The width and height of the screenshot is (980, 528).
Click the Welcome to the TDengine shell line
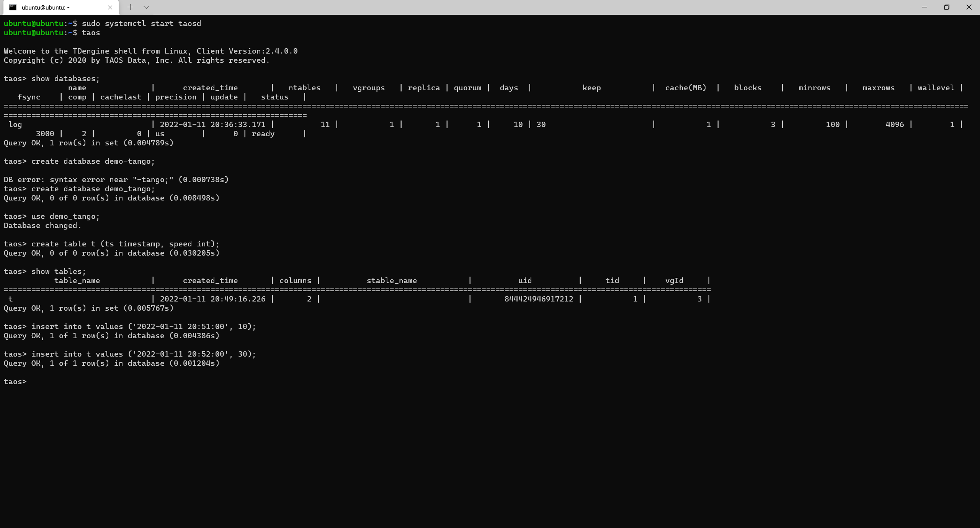150,51
